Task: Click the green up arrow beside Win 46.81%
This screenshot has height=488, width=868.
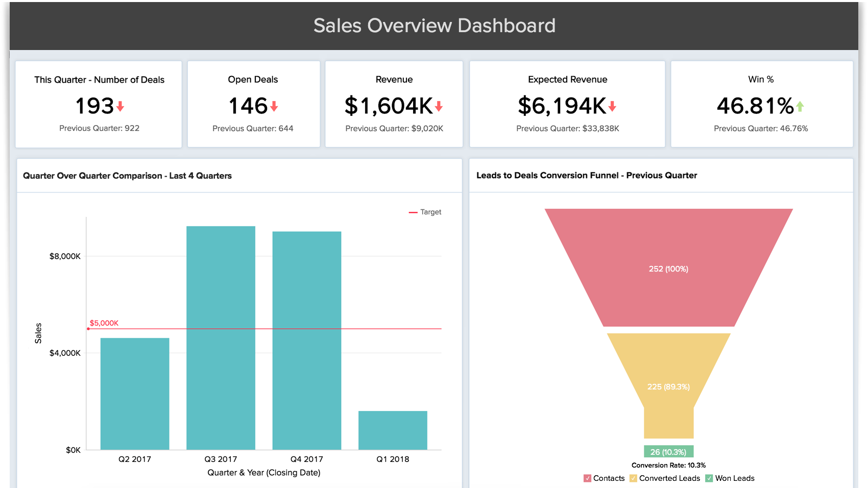Action: [800, 106]
